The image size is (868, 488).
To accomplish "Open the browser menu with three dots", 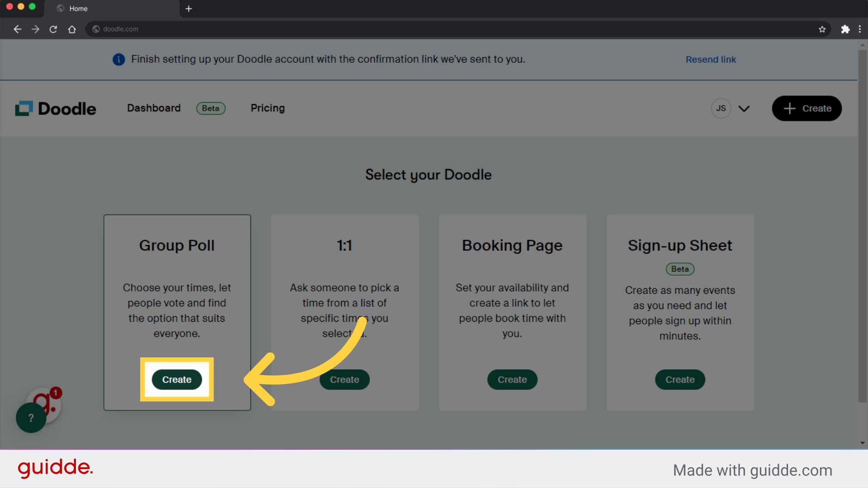I will point(861,29).
